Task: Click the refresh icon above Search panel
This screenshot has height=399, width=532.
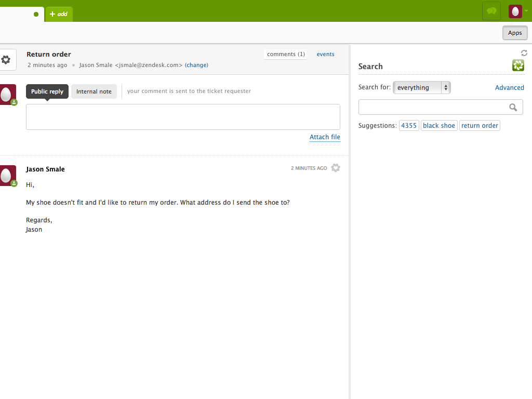Action: click(x=524, y=52)
